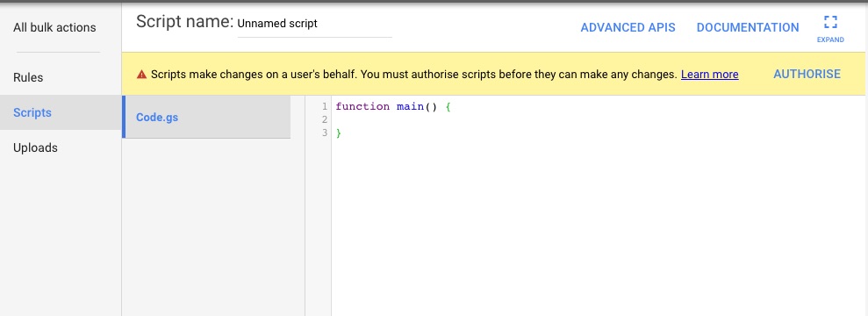Open Uploads in the sidebar

35,147
